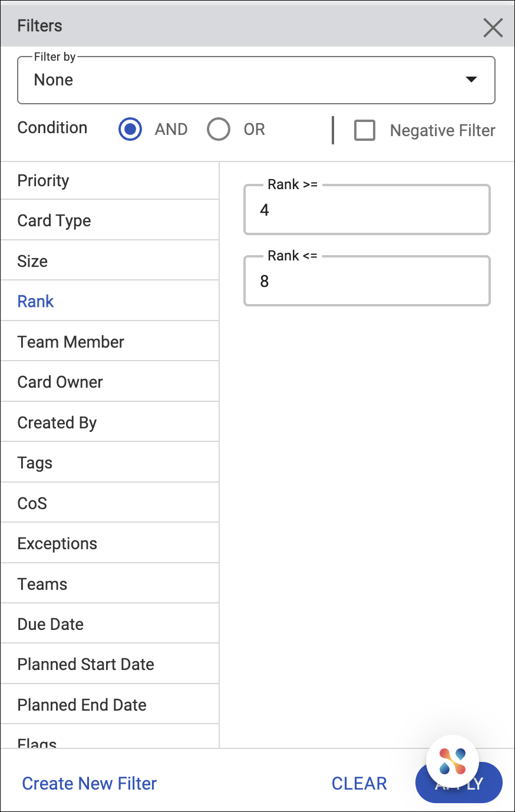Select the AND condition radio button
This screenshot has width=515, height=812.
coord(130,129)
